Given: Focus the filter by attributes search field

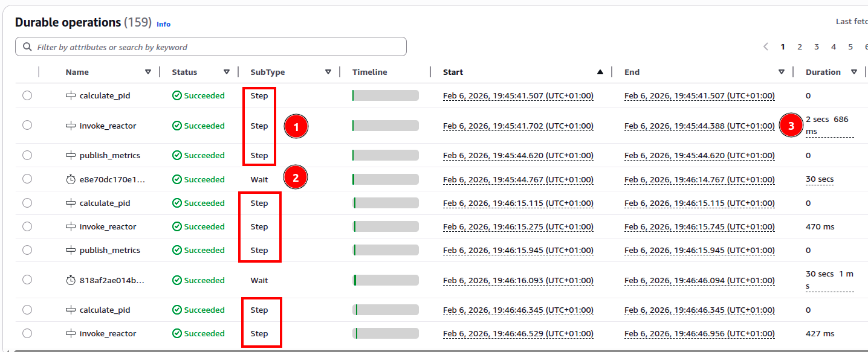Looking at the screenshot, I should [211, 46].
